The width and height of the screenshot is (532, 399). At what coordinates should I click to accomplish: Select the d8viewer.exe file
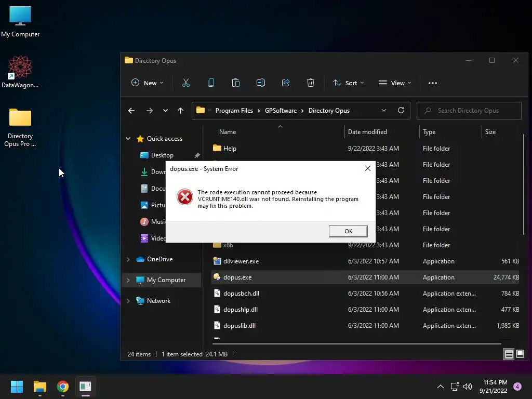[x=365, y=261]
